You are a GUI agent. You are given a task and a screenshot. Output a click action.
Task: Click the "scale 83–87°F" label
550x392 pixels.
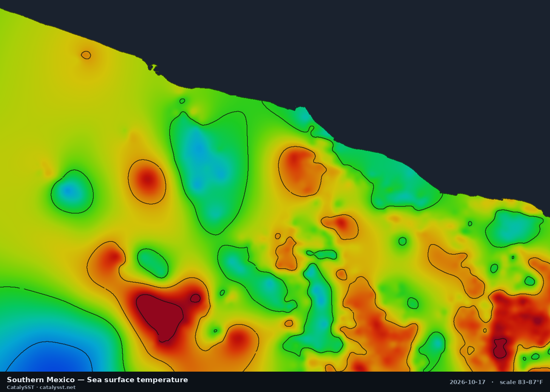(x=521, y=382)
